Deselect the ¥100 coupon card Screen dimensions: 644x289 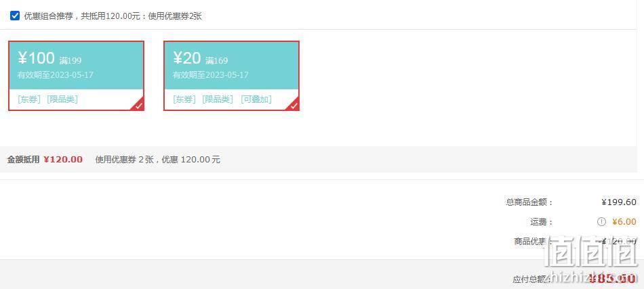click(77, 76)
